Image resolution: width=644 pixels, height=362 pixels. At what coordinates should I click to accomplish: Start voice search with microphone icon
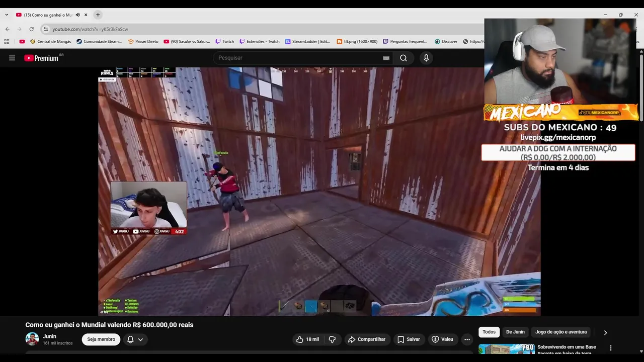[x=426, y=58]
